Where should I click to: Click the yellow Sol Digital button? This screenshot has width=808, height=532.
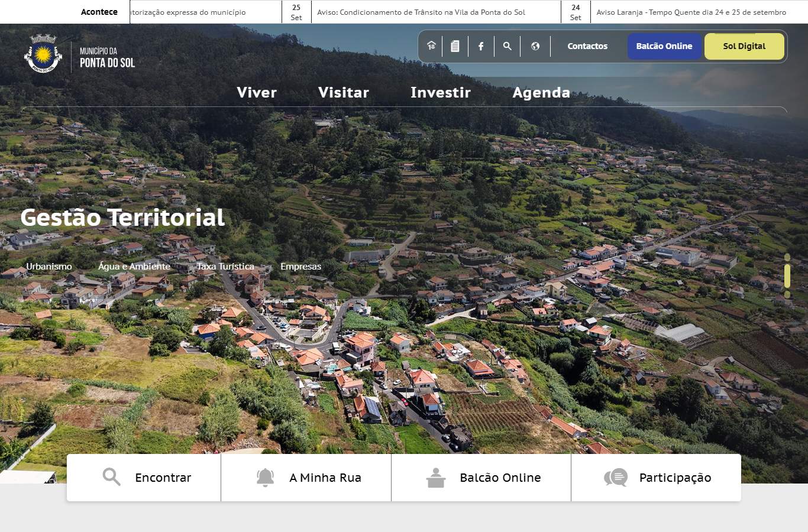[744, 46]
